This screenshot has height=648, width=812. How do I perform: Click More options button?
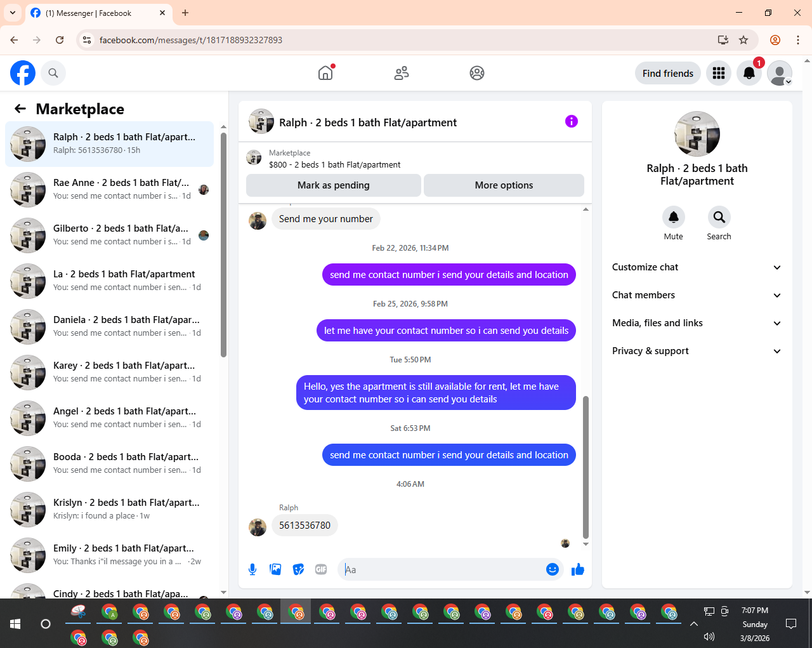(x=504, y=185)
